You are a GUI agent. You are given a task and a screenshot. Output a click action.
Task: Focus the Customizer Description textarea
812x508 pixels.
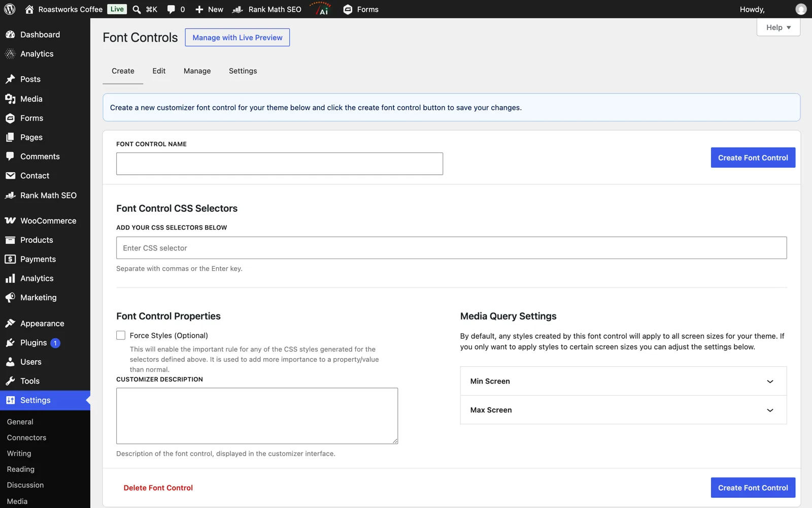(257, 416)
